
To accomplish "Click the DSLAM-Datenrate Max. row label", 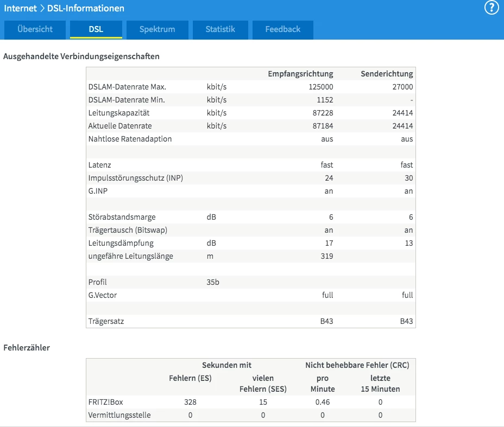I will pos(127,87).
